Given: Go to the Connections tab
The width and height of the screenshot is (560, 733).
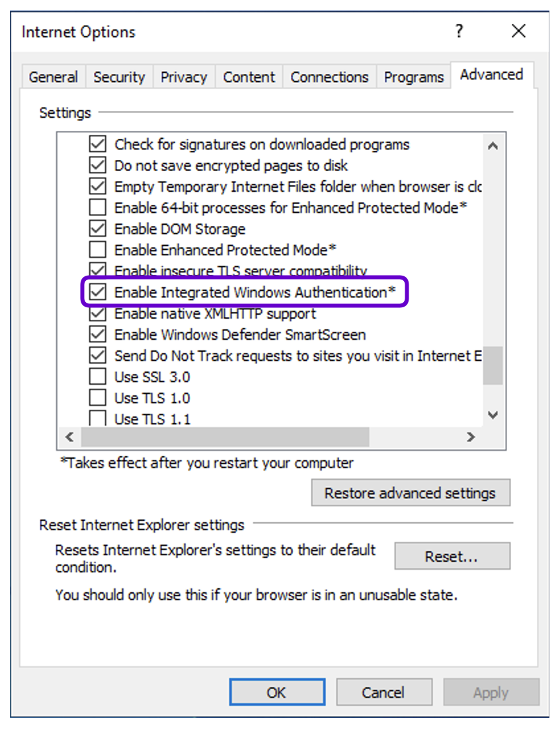Looking at the screenshot, I should [x=329, y=77].
